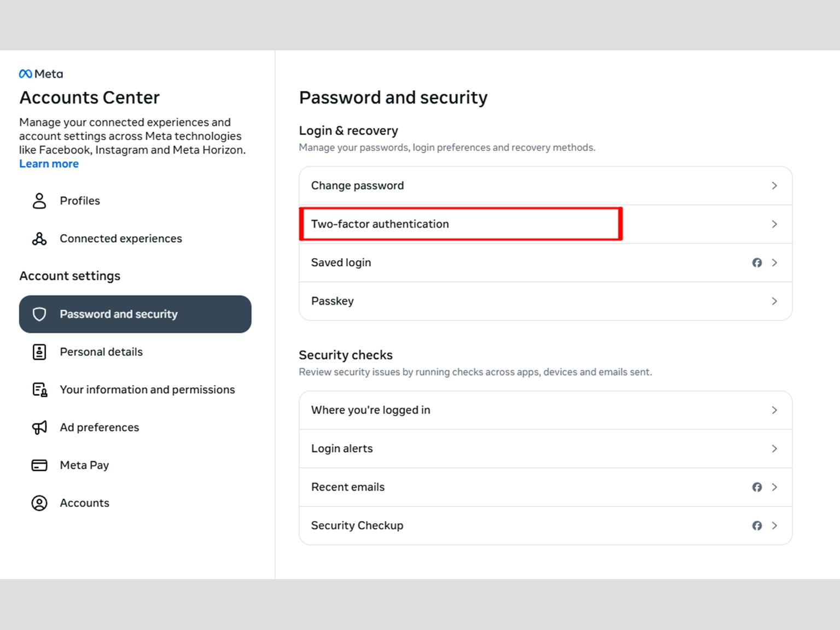Select the Your information and permissions icon
Viewport: 840px width, 630px height.
[x=39, y=389]
